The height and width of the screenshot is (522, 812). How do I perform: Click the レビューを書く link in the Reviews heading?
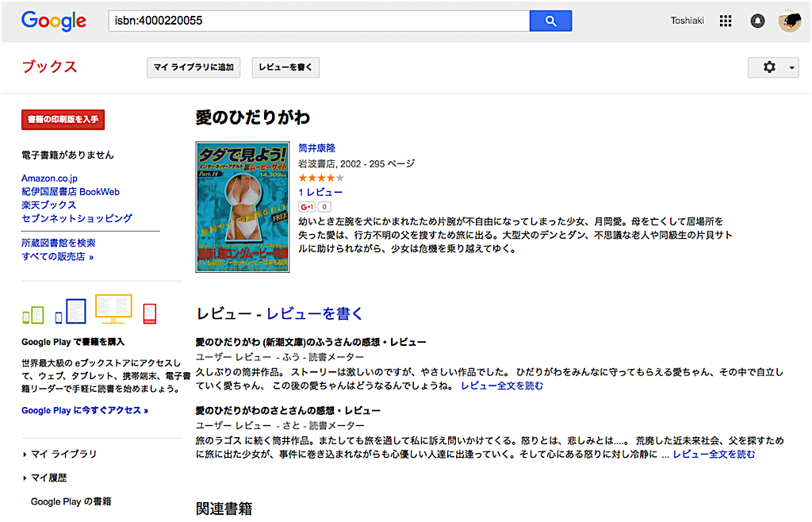click(x=314, y=314)
